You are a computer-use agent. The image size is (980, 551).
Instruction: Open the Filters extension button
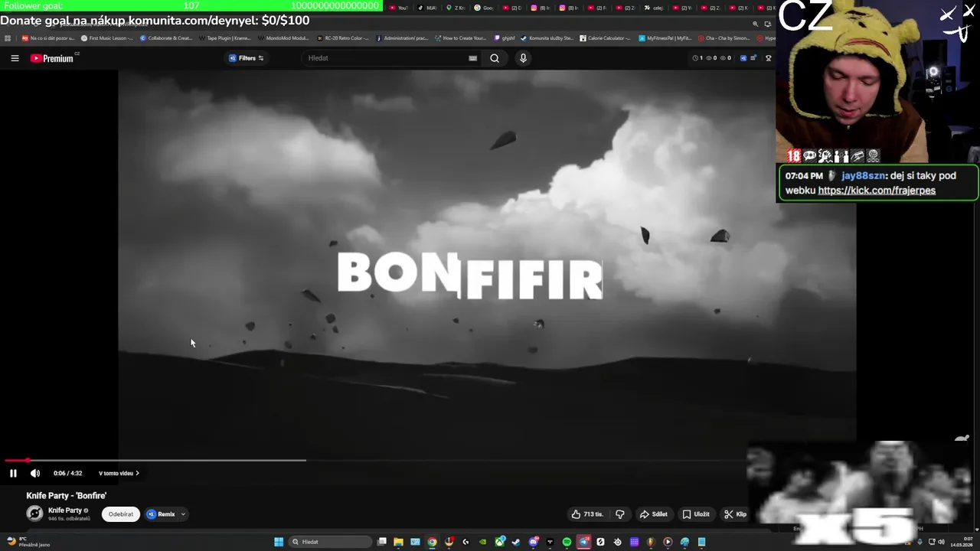247,58
